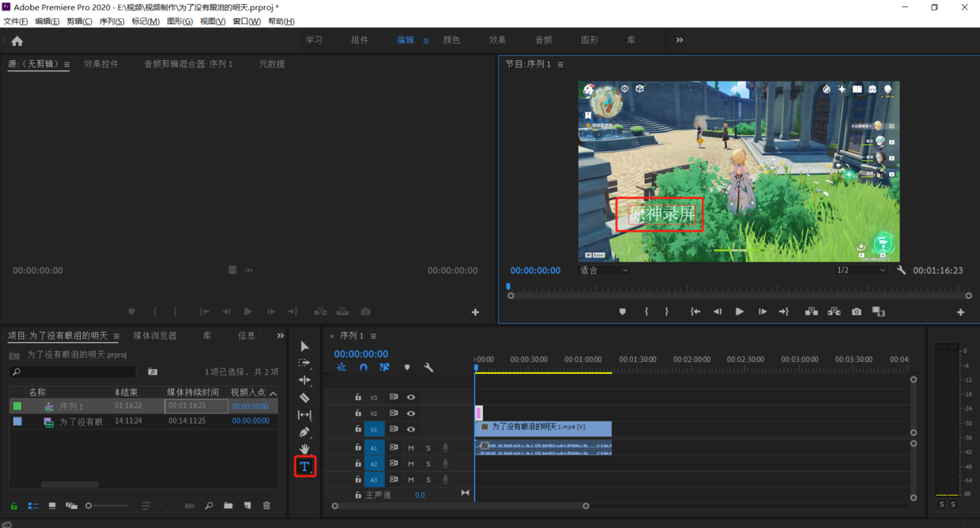Switch to the 效果控件 tab
Image resolution: width=980 pixels, height=528 pixels.
tap(101, 64)
